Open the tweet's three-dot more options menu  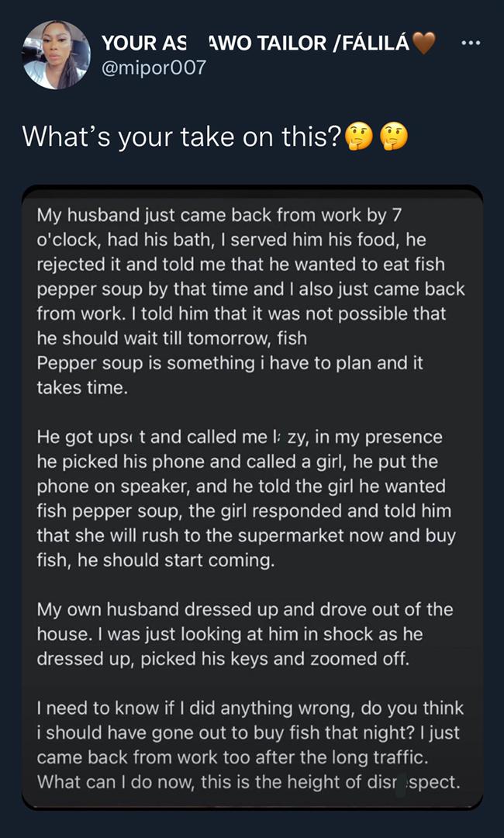(471, 43)
